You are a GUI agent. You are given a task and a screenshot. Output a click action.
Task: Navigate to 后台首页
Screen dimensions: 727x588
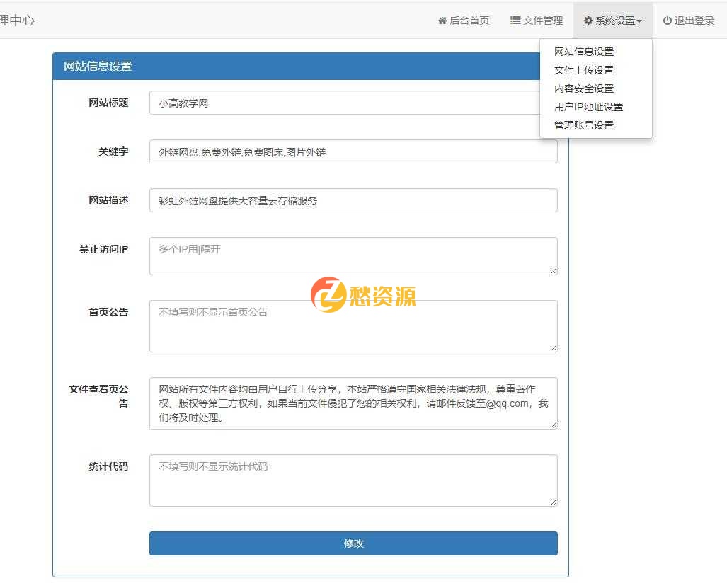(469, 21)
